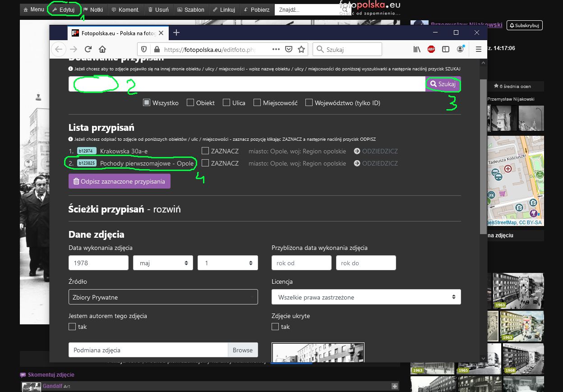Open the Firefox library icon
The height and width of the screenshot is (392, 563).
pyautogui.click(x=417, y=49)
